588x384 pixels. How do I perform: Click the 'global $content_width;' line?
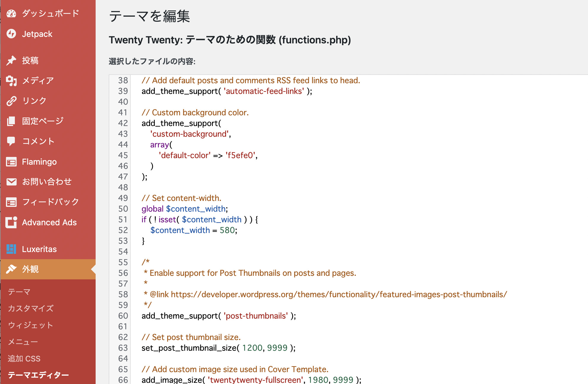[x=185, y=209]
